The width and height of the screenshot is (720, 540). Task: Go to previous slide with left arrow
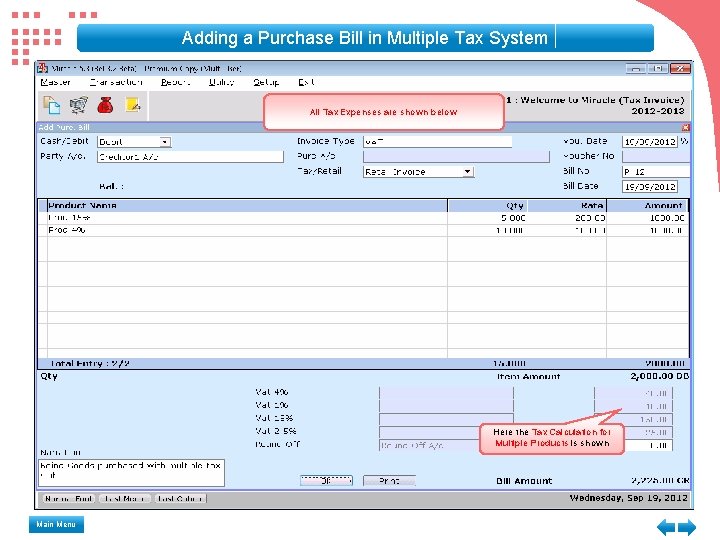click(666, 527)
